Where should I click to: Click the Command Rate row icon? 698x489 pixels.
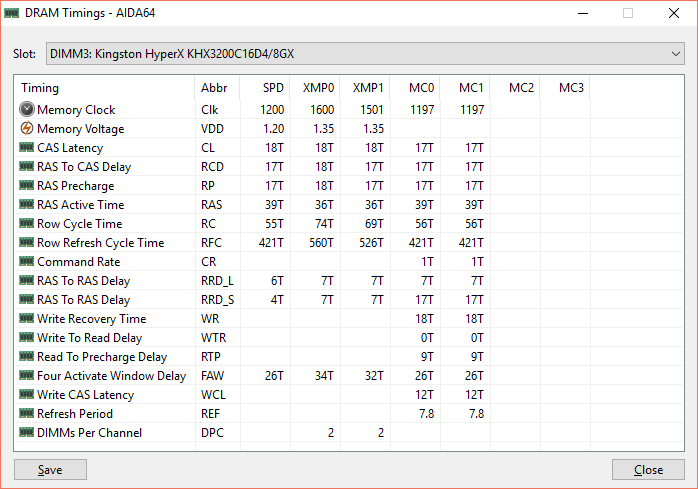(27, 262)
